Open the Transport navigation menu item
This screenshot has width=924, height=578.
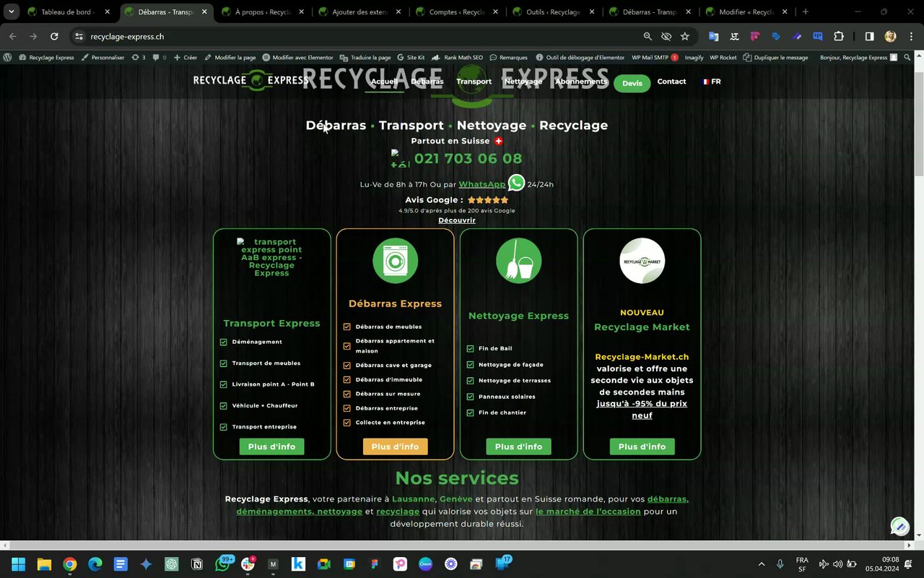point(474,82)
